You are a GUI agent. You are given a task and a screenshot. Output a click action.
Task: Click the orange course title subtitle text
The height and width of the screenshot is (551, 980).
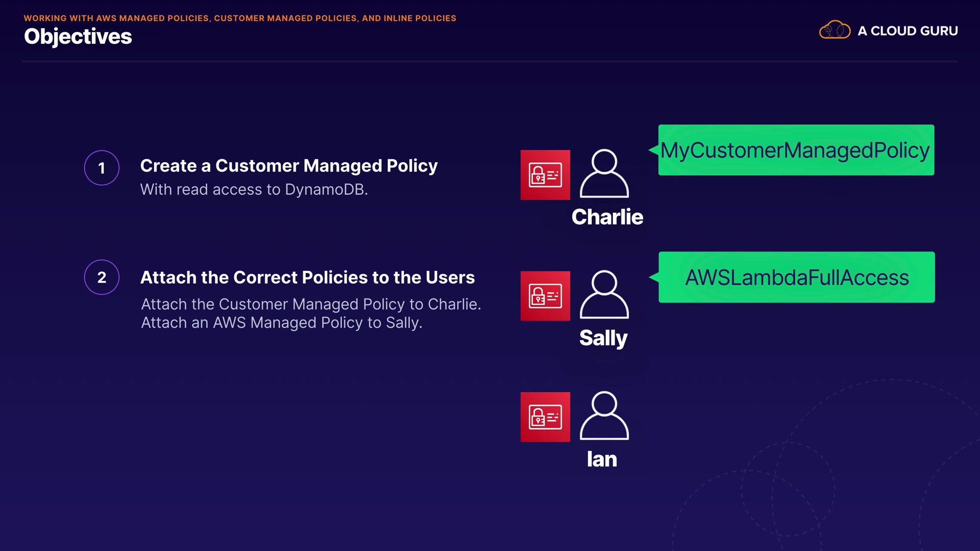pyautogui.click(x=240, y=18)
